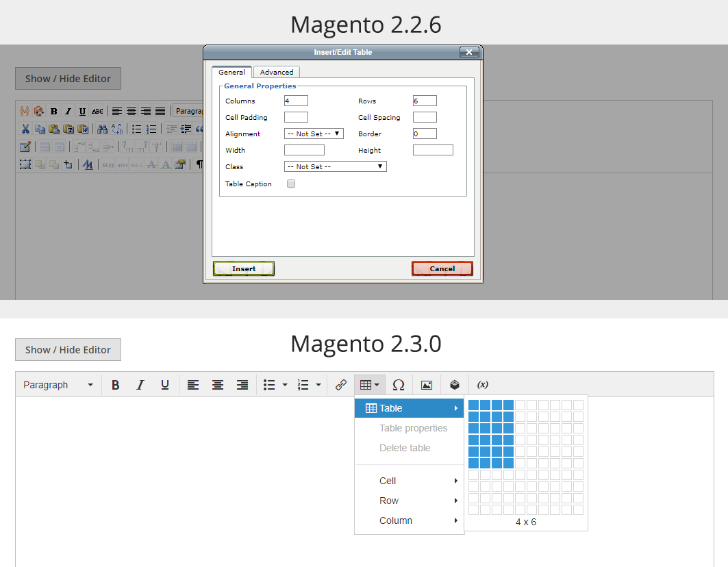728x567 pixels.
Task: Expand bullet list style arrow in 2.3.0
Action: 285,384
